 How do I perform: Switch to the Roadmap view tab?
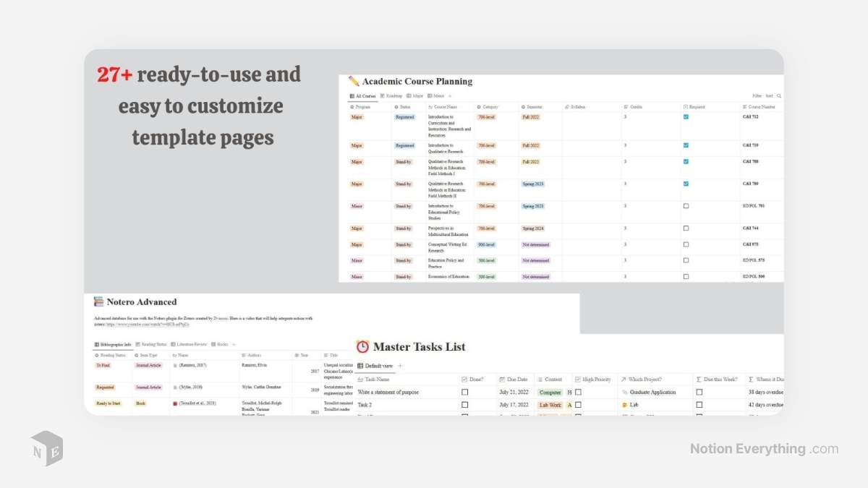(391, 95)
